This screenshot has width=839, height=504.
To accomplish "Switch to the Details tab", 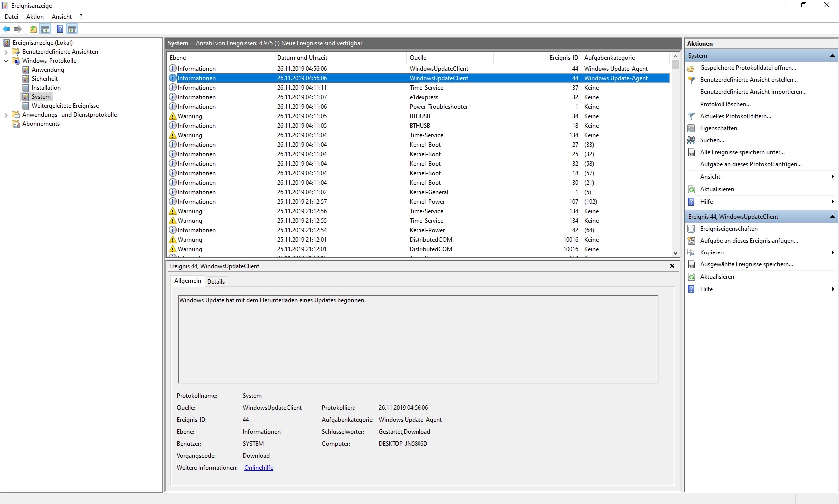I will tap(216, 282).
